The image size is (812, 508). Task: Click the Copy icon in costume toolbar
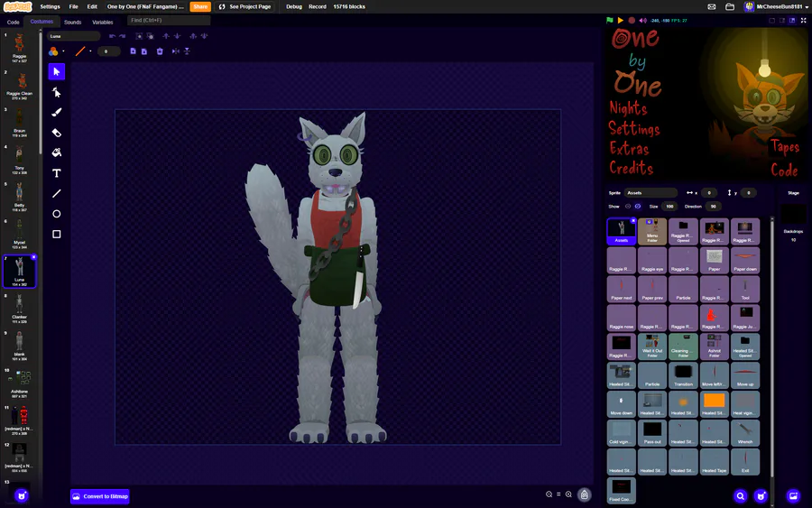(x=134, y=51)
